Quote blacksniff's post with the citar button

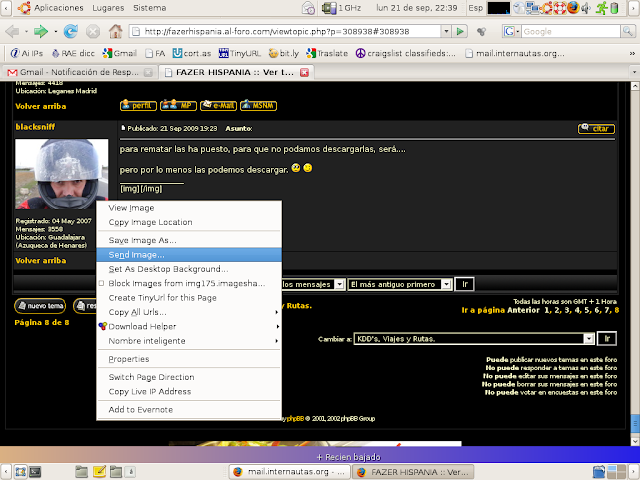[x=596, y=129]
